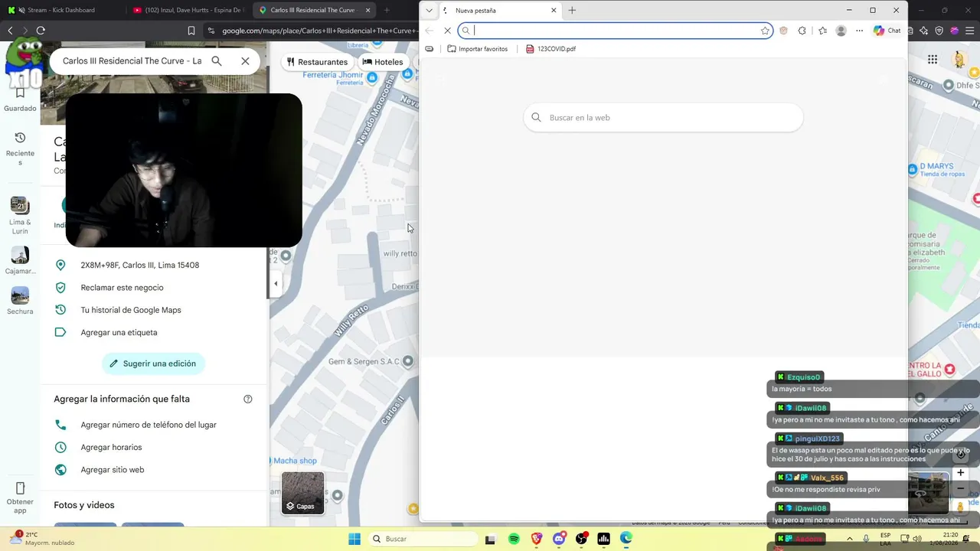Screen dimensions: 980x551
Task: Go back in the Brave browser
Action: (10, 31)
